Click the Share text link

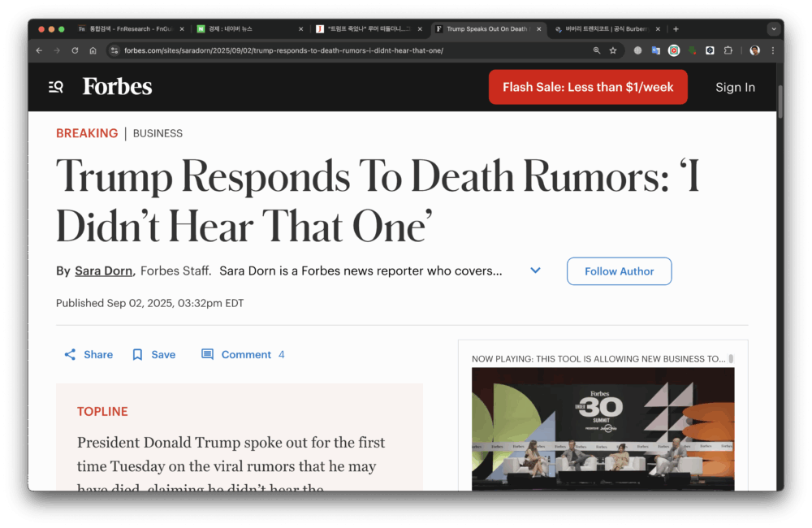98,354
